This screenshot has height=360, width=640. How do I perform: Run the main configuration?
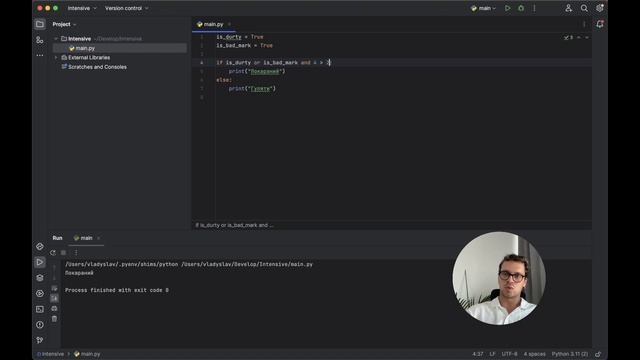point(507,8)
